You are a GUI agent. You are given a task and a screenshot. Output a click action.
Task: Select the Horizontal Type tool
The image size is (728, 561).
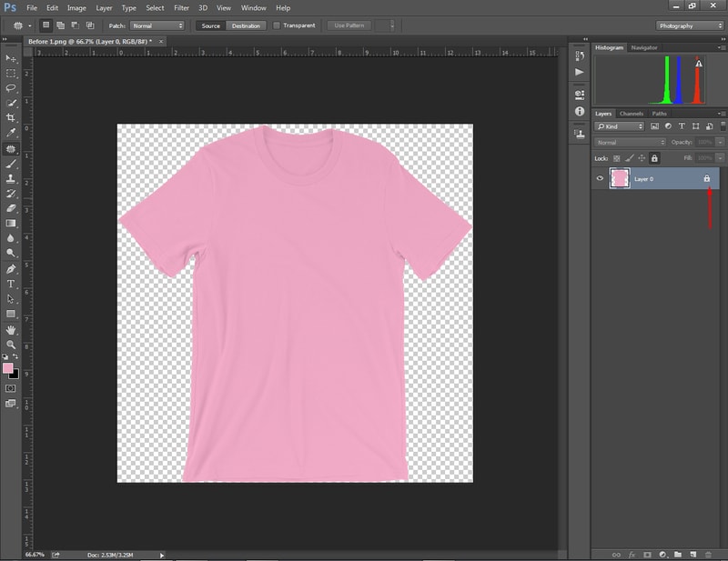click(x=11, y=284)
